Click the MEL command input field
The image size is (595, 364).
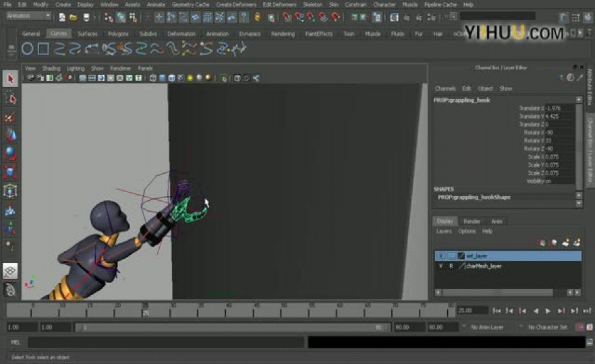(166, 342)
